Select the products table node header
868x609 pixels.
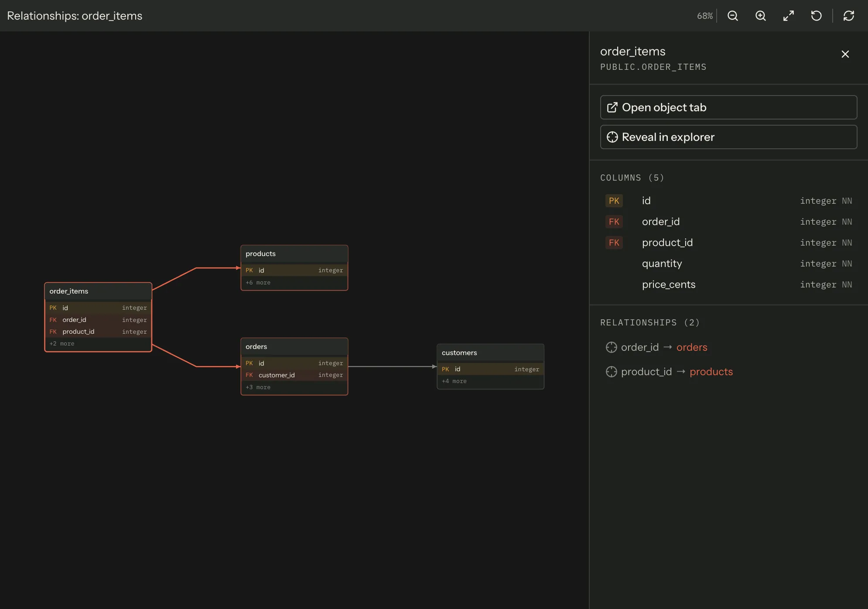pos(294,254)
